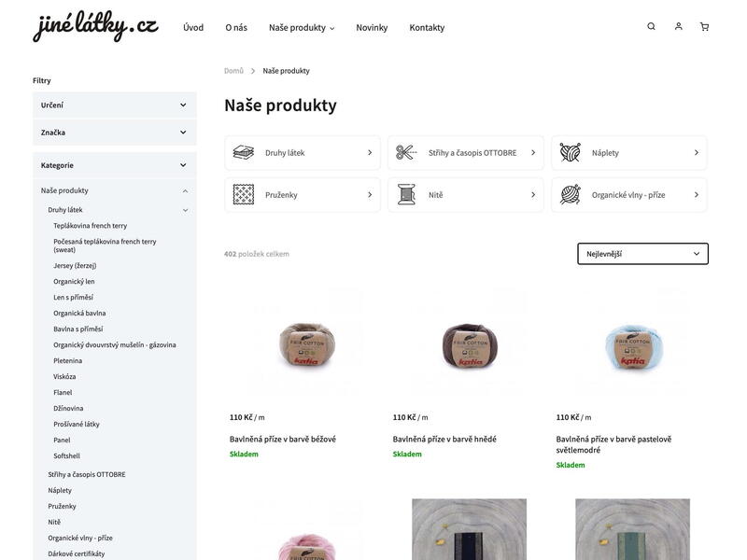Click the patterned square icon for Pruženky
Image resolution: width=747 pixels, height=560 pixels.
244,194
